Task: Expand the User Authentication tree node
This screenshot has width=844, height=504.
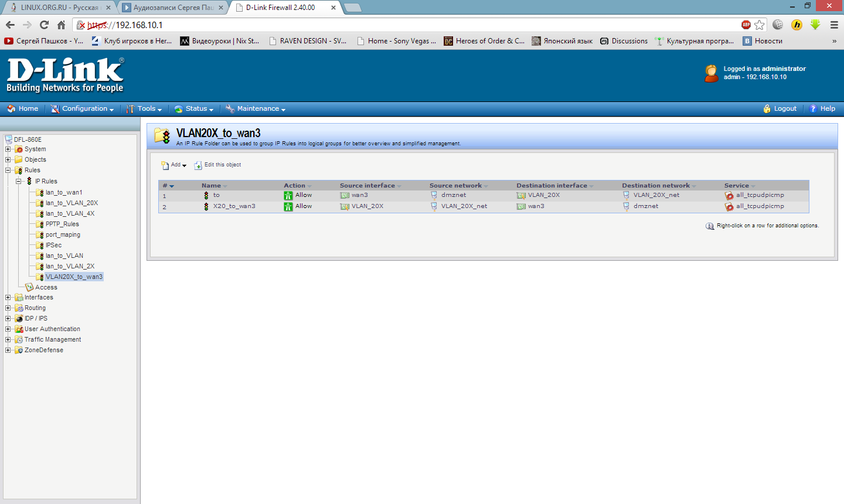Action: pyautogui.click(x=8, y=329)
